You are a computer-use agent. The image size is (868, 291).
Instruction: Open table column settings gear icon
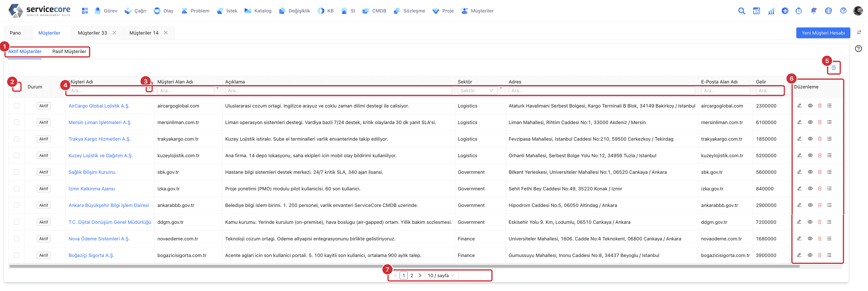(x=833, y=68)
